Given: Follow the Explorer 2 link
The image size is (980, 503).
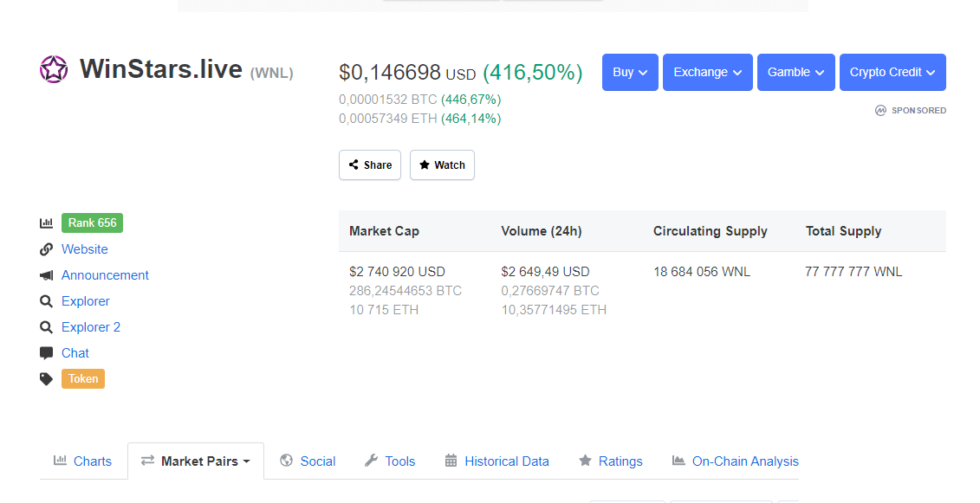Looking at the screenshot, I should pyautogui.click(x=91, y=327).
